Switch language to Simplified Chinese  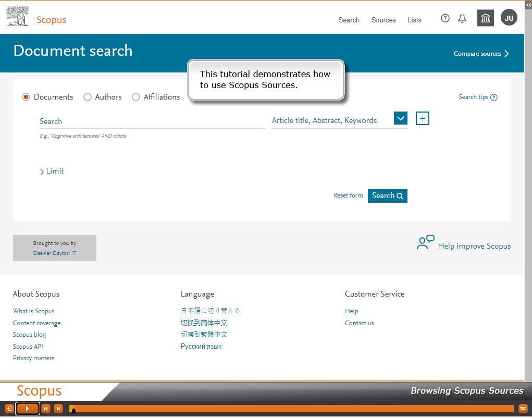(204, 323)
